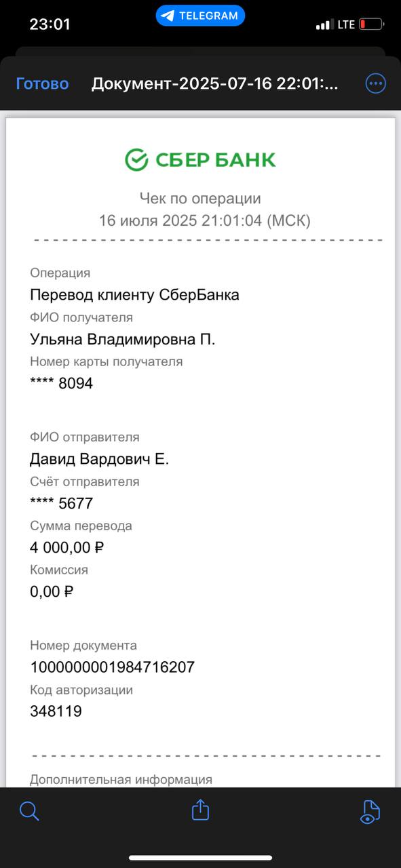401x868 pixels.
Task: Tap the Sber Bank checkmark logo
Action: click(136, 160)
